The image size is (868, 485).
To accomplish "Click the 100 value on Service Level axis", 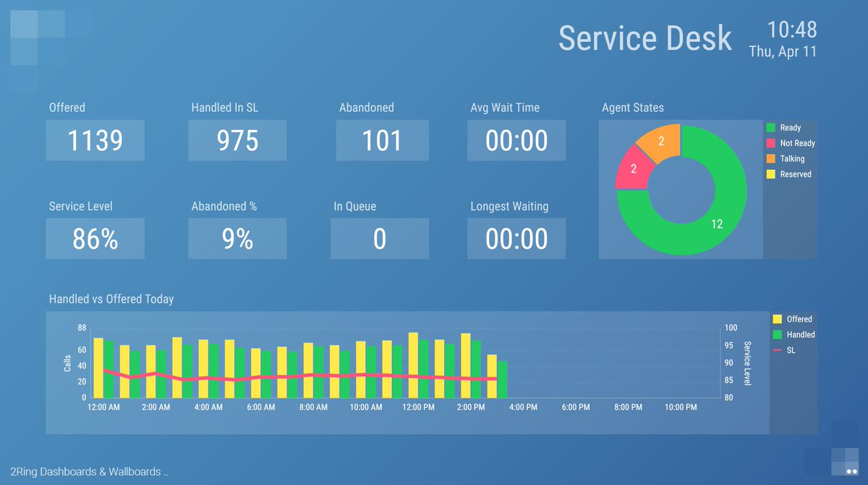I will 731,328.
